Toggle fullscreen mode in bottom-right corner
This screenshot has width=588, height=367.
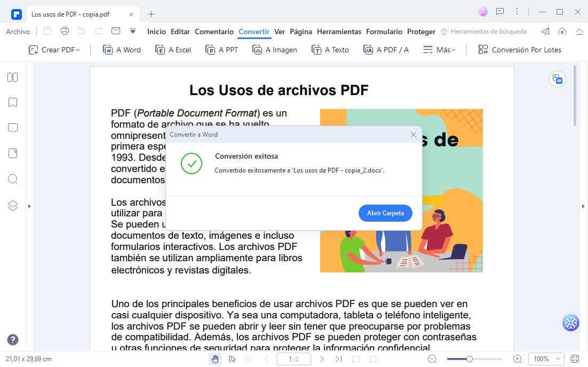pyautogui.click(x=575, y=359)
